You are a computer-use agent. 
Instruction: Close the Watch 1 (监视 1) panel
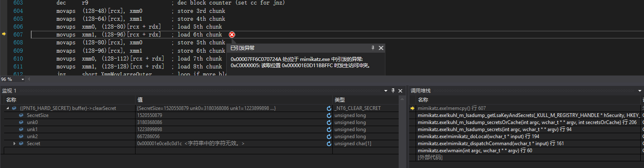point(400,90)
